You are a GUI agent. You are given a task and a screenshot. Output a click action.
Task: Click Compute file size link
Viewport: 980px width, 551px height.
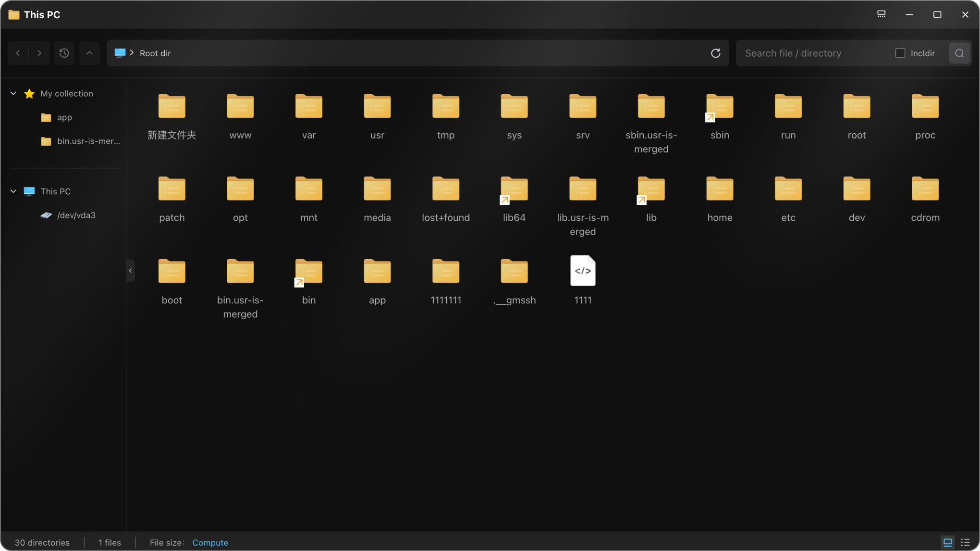click(x=210, y=542)
